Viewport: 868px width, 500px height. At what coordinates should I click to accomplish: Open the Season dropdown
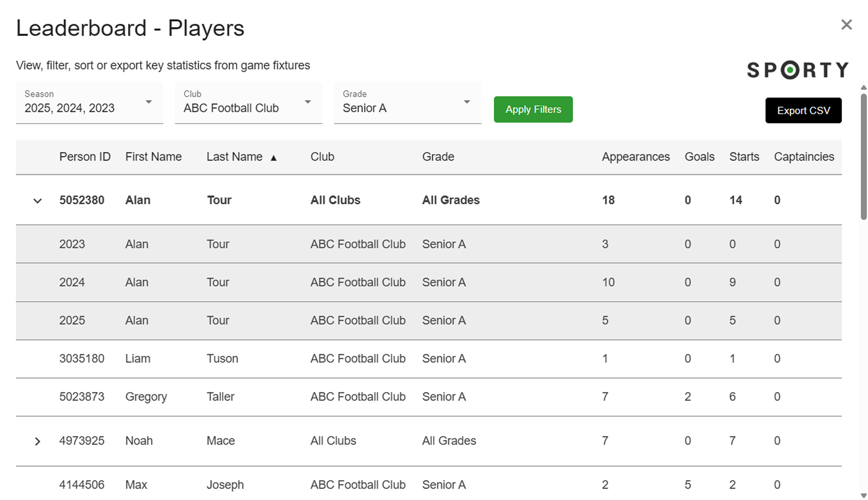click(x=89, y=103)
